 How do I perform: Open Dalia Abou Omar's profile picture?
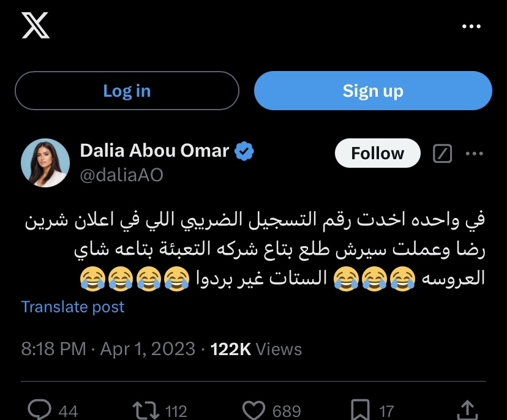[45, 162]
